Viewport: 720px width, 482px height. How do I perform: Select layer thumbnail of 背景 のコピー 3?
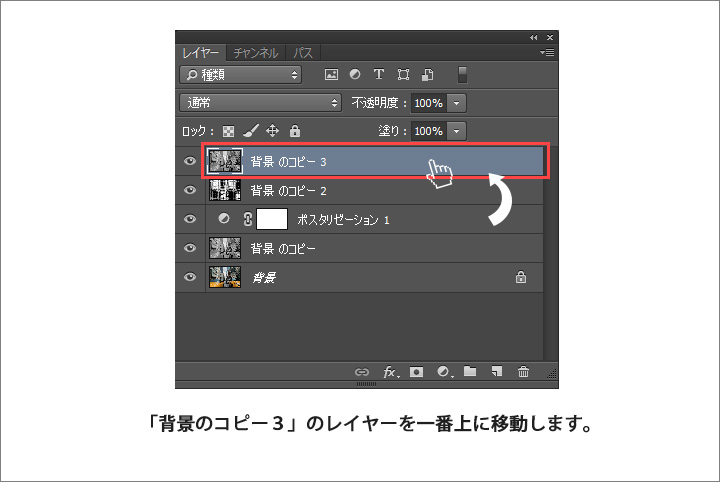[225, 161]
